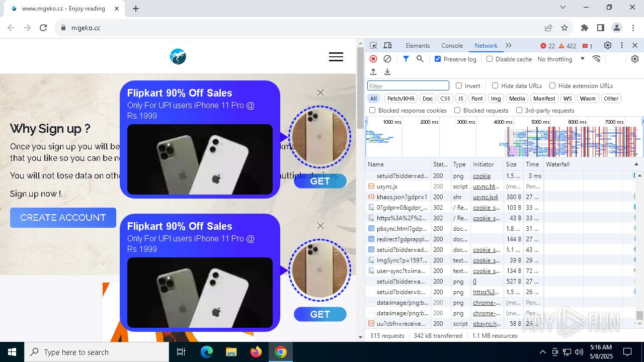Click GET on the lower Flipkart ad

click(x=320, y=314)
